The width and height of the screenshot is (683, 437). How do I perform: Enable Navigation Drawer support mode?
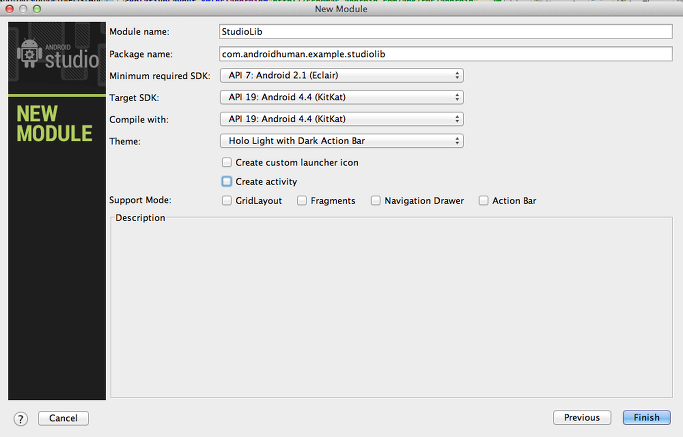tap(375, 200)
